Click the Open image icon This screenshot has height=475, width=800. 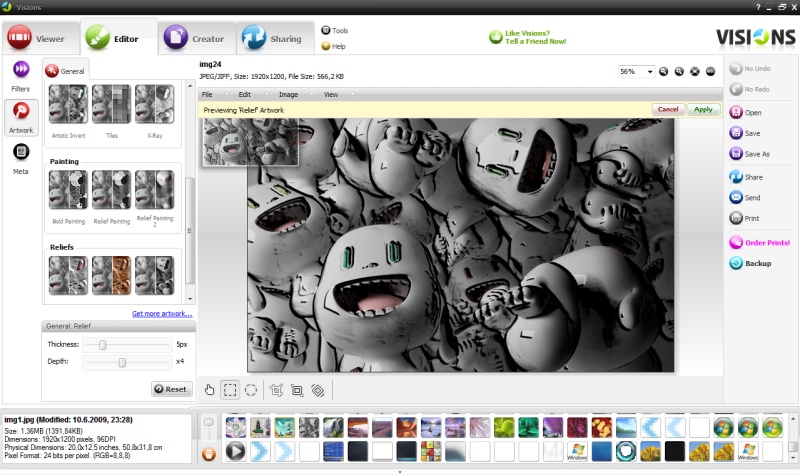pos(736,112)
